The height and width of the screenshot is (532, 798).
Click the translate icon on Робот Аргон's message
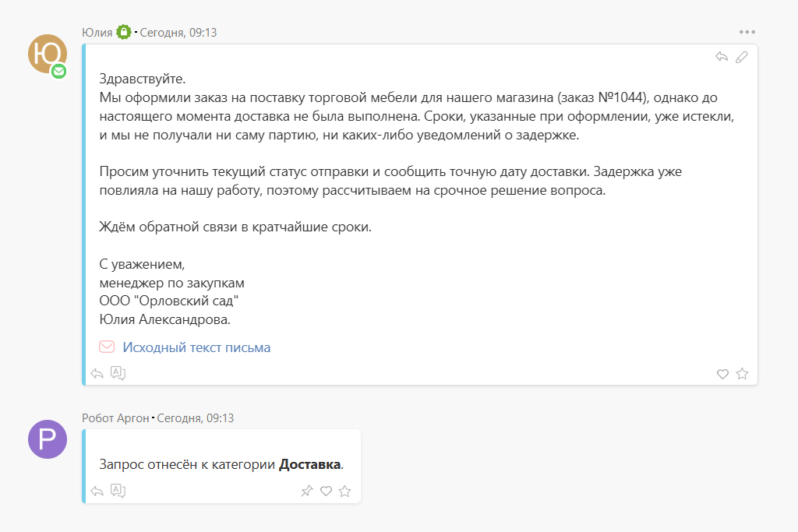118,491
